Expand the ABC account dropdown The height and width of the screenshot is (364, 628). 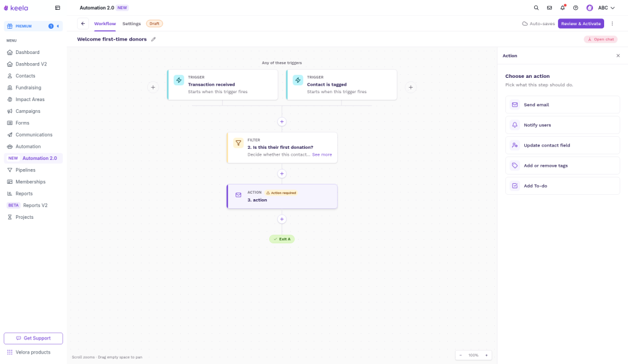(607, 7)
